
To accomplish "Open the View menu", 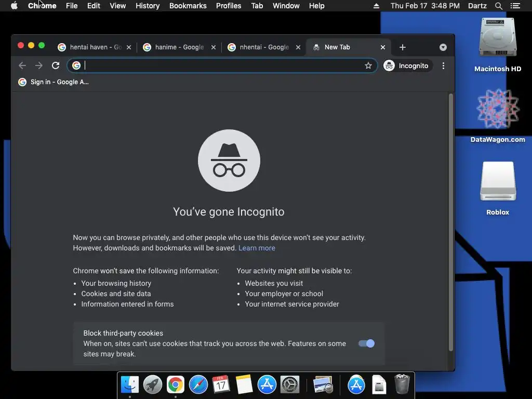I will pos(118,6).
